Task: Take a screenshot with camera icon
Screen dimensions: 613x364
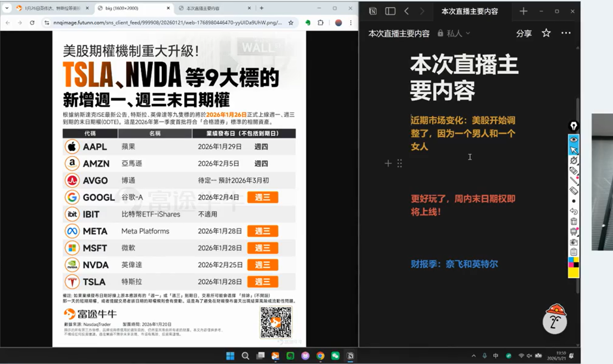Action: [574, 242]
